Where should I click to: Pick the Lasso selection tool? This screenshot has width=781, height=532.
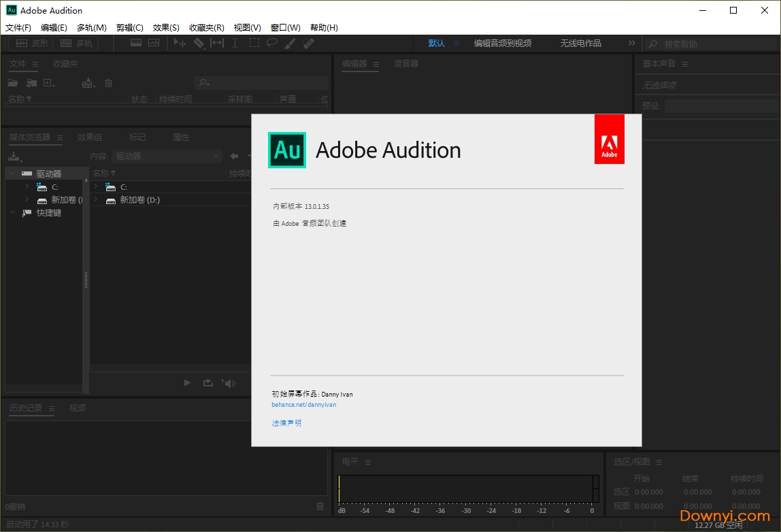272,43
